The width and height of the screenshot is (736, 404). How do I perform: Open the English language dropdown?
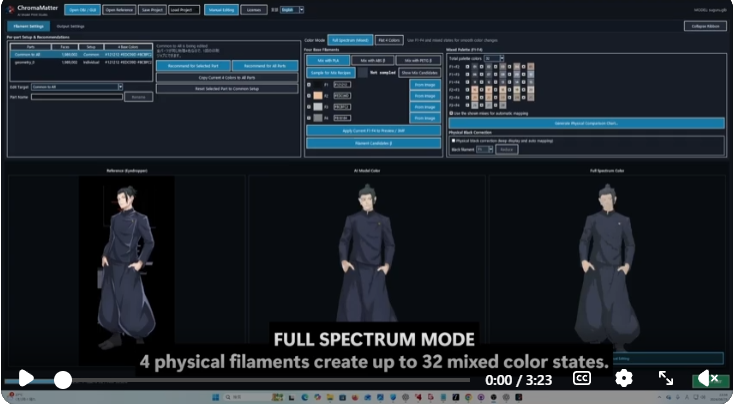pos(292,10)
